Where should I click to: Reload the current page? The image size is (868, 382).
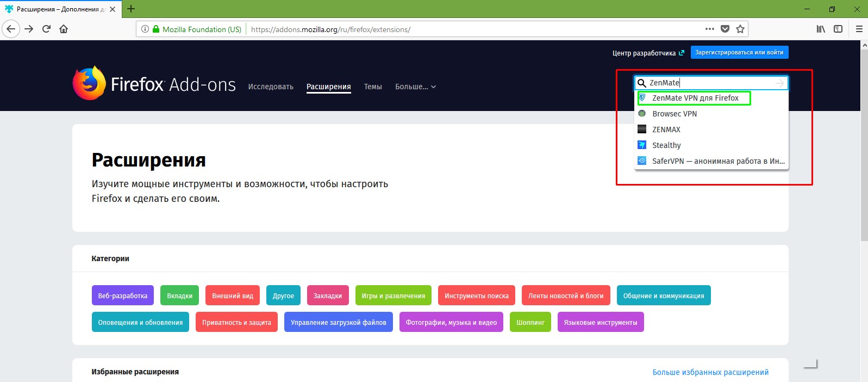(46, 29)
